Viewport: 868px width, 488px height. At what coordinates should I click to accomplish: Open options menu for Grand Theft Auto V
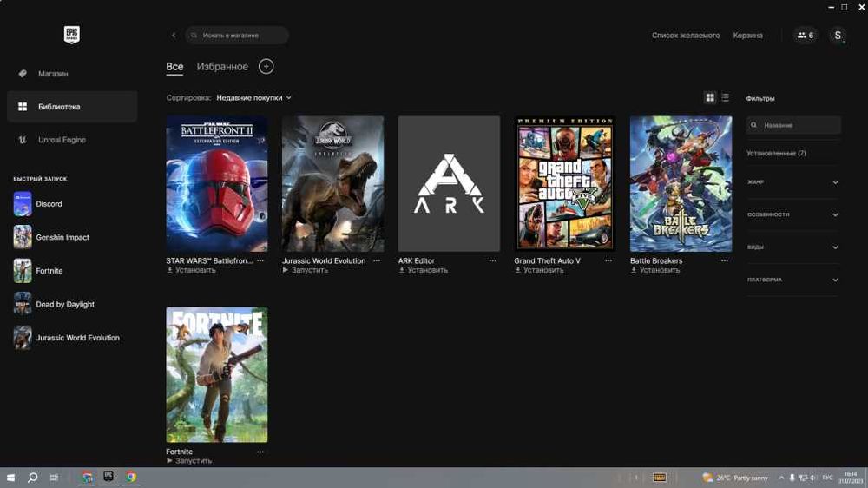[608, 260]
